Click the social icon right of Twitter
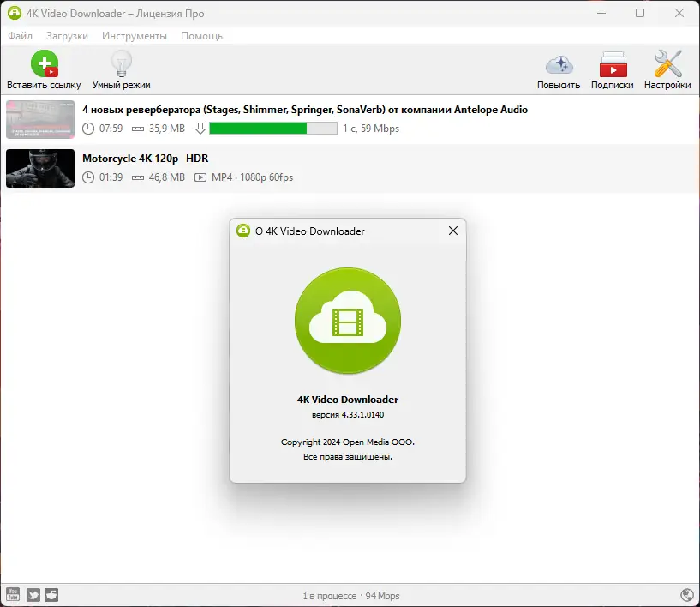The width and height of the screenshot is (700, 607). point(51,593)
